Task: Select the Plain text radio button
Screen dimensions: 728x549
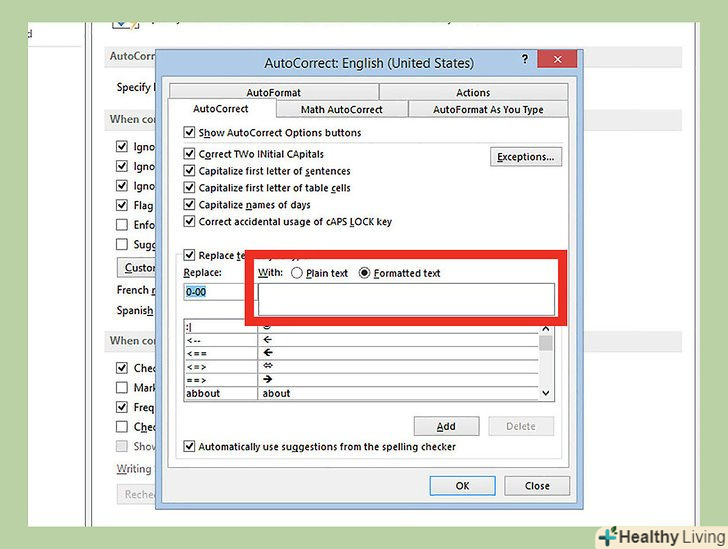Action: (297, 273)
